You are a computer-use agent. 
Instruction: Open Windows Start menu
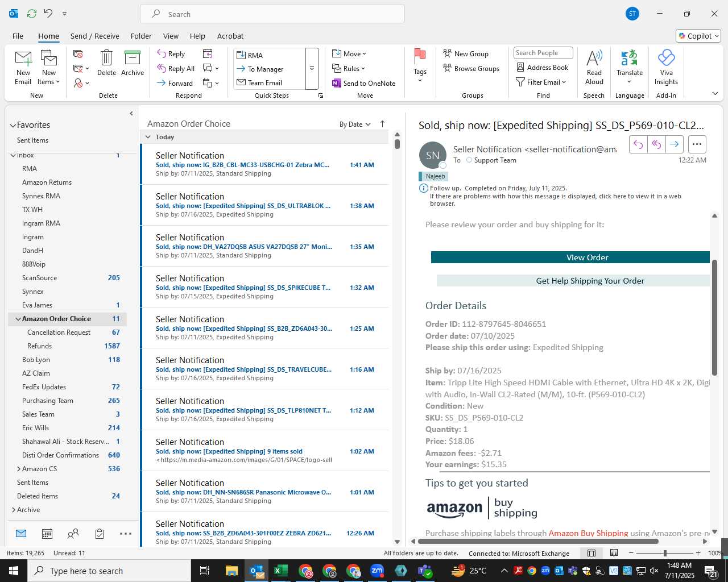[x=14, y=571]
